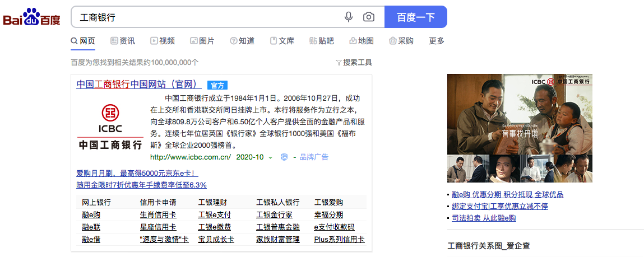Open the 网上银行 category
The height and width of the screenshot is (257, 644).
click(96, 202)
